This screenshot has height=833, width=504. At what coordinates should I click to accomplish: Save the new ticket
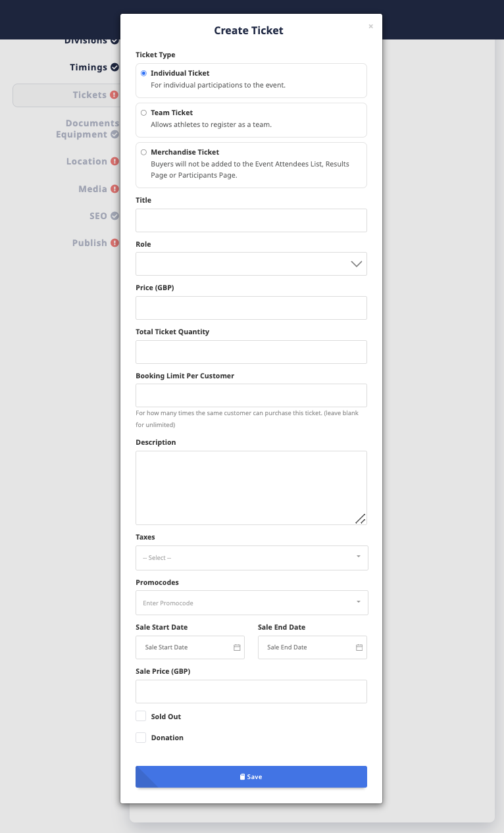pos(251,776)
